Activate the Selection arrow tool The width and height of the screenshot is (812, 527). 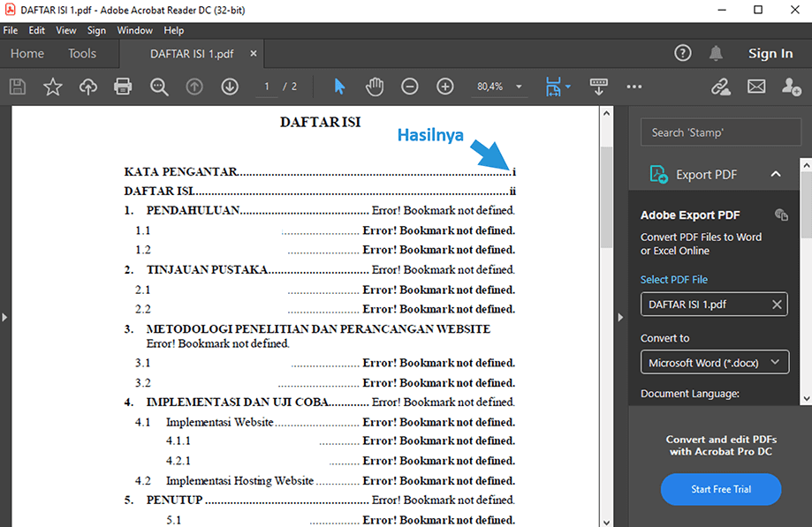[x=339, y=87]
